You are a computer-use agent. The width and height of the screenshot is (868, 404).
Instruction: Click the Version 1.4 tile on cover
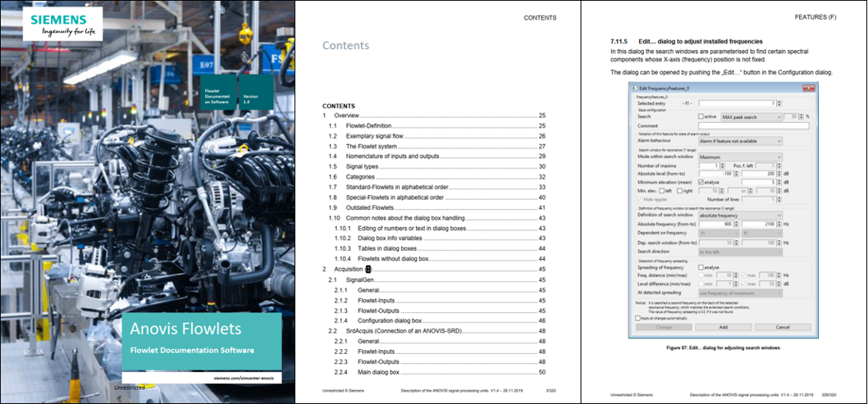coord(256,93)
